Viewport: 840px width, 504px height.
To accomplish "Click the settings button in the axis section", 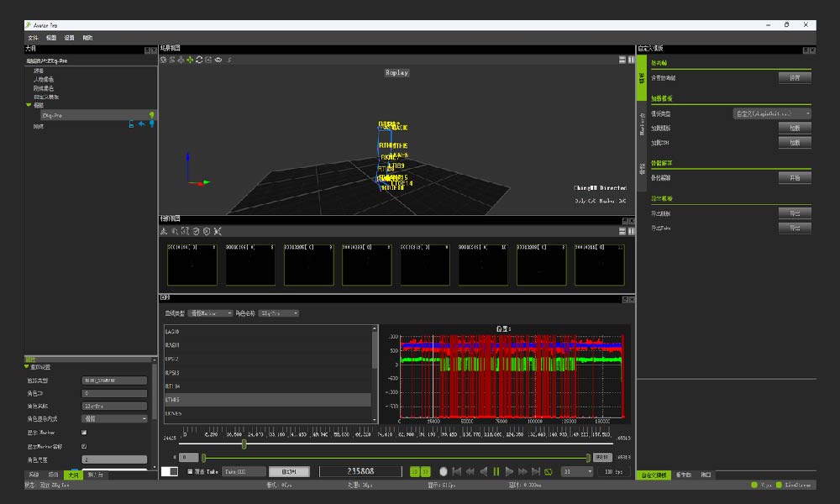I will pyautogui.click(x=795, y=77).
